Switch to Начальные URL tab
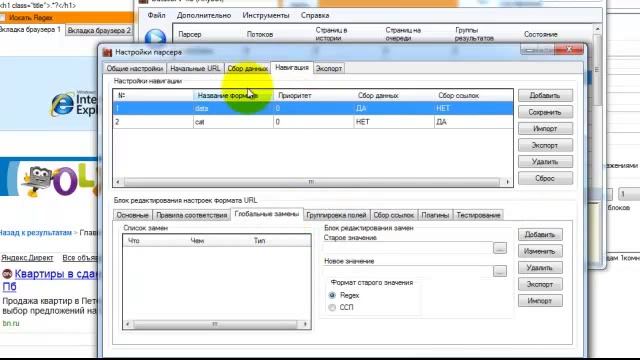The height and width of the screenshot is (360, 640). 195,68
